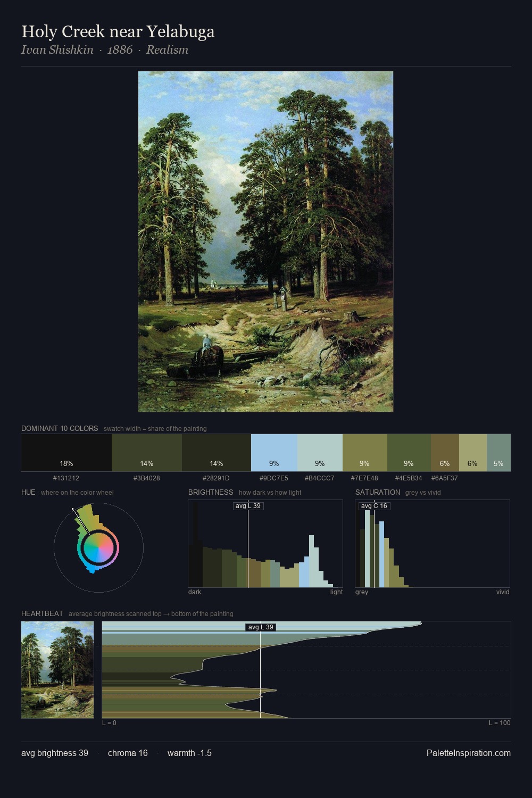Click the DOMINANT 10 COLORS heading
The height and width of the screenshot is (798, 532).
[60, 428]
